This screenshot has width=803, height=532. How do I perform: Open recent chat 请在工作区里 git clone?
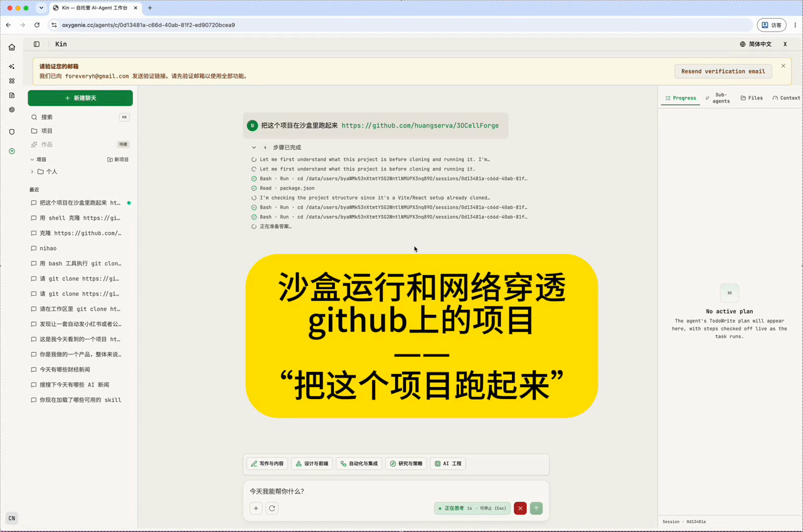coord(80,309)
